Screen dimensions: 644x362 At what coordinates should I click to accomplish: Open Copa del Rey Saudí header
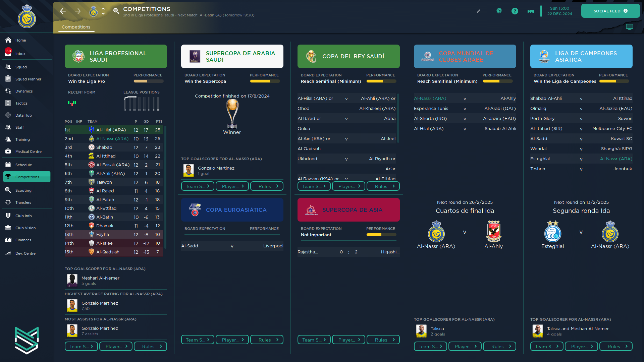348,56
